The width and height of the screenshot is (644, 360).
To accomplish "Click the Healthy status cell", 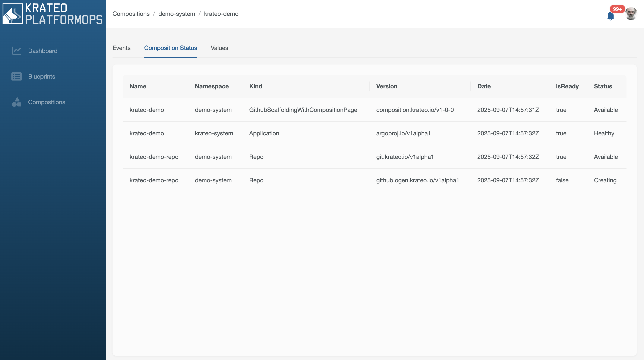I will tap(604, 133).
